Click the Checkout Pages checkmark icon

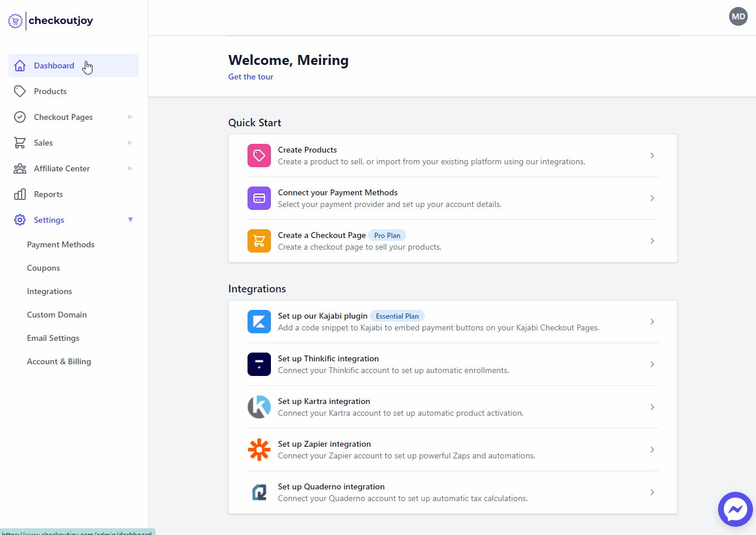coord(20,117)
